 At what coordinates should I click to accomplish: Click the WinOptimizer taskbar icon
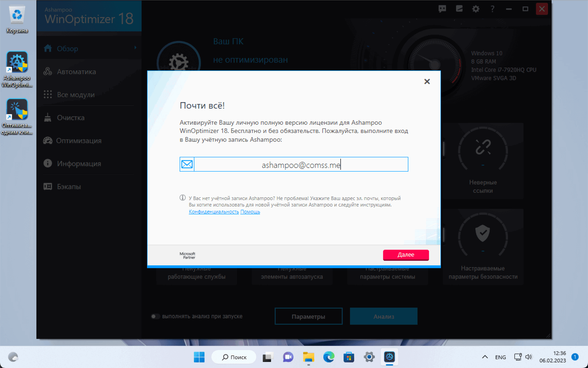390,357
